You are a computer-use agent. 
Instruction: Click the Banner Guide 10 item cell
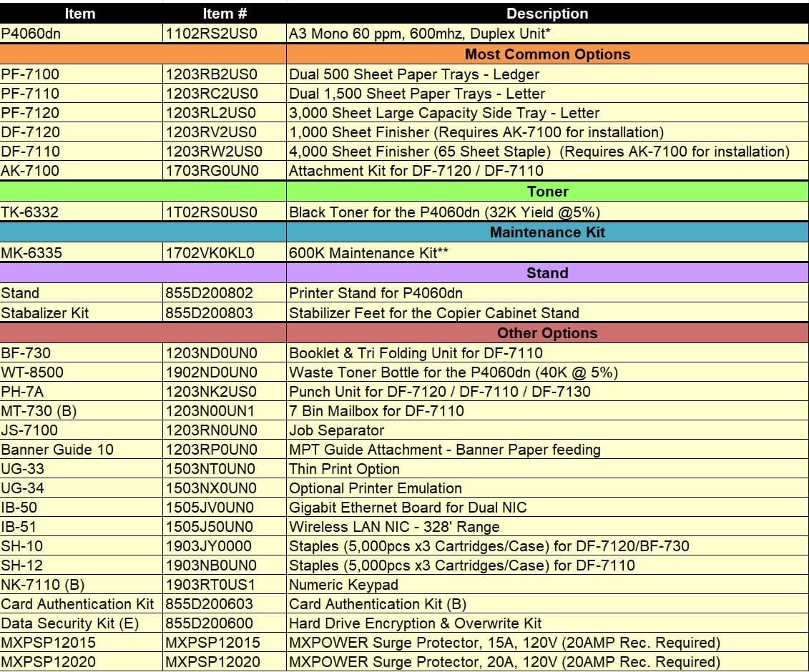(x=57, y=450)
